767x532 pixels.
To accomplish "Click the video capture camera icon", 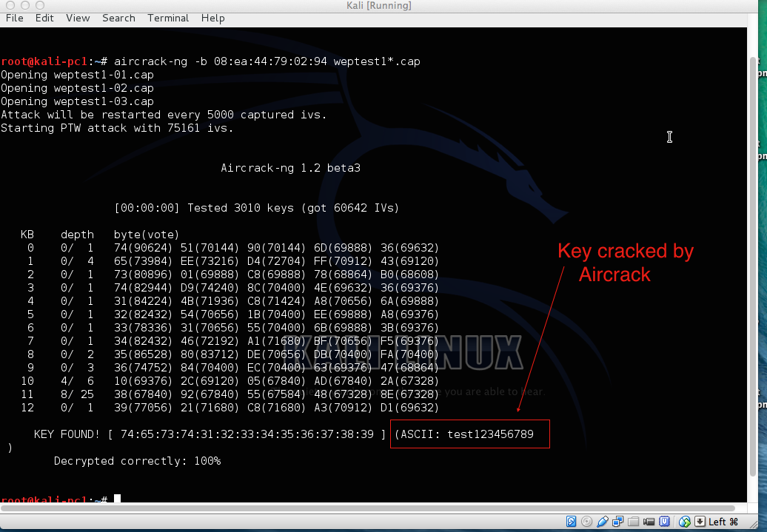I will pyautogui.click(x=649, y=522).
